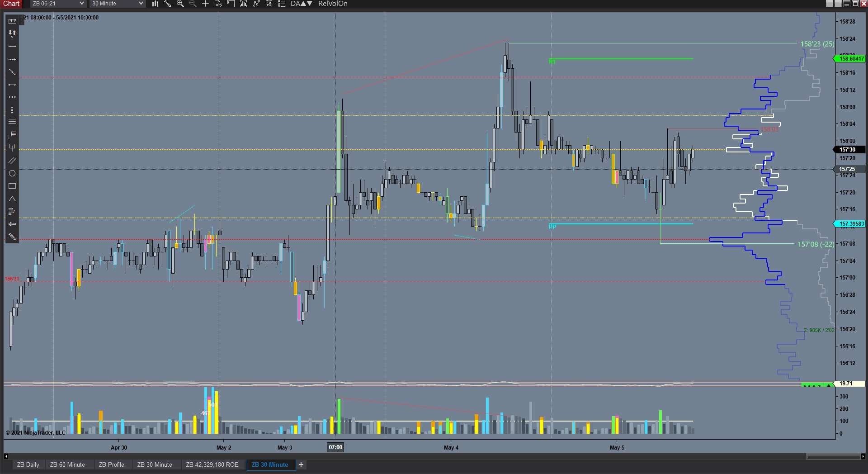The width and height of the screenshot is (868, 474).
Task: Select the horizontal line tool
Action: click(12, 97)
